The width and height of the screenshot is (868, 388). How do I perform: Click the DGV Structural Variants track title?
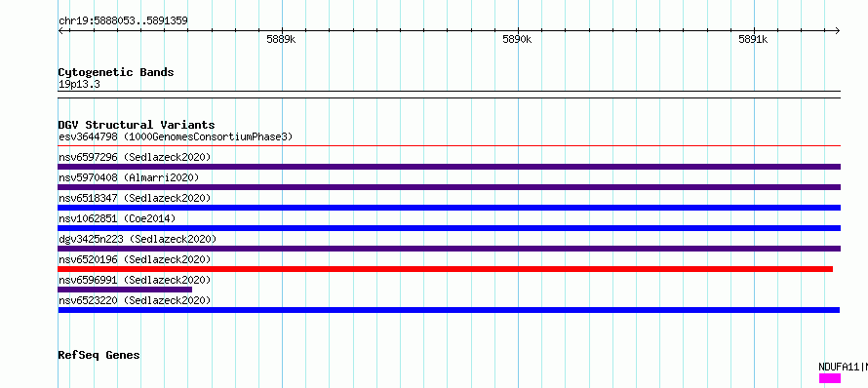click(x=137, y=125)
